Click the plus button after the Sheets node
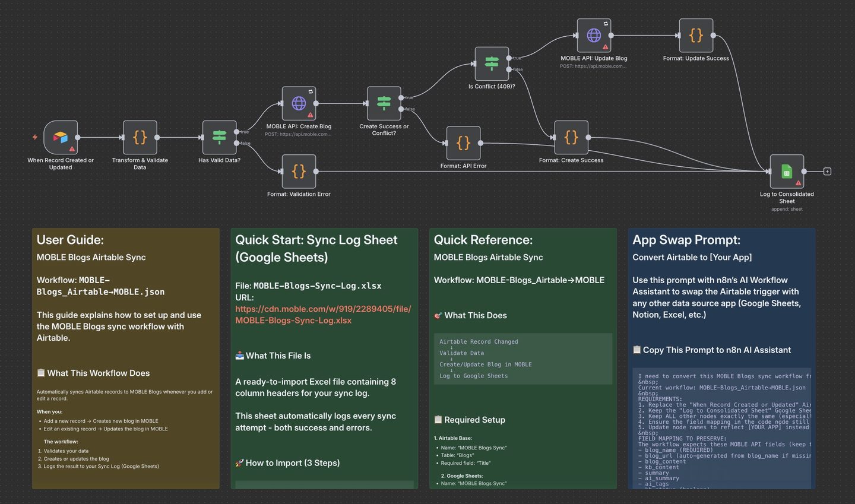 pos(827,172)
